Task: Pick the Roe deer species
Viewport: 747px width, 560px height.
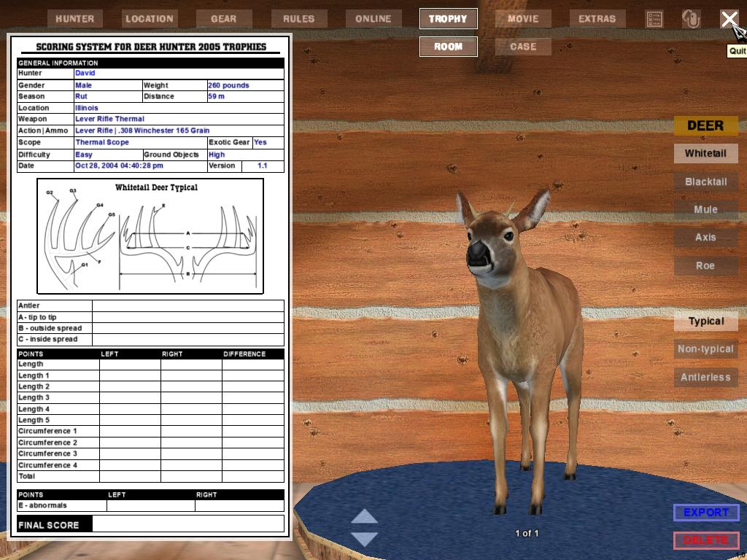Action: point(705,265)
